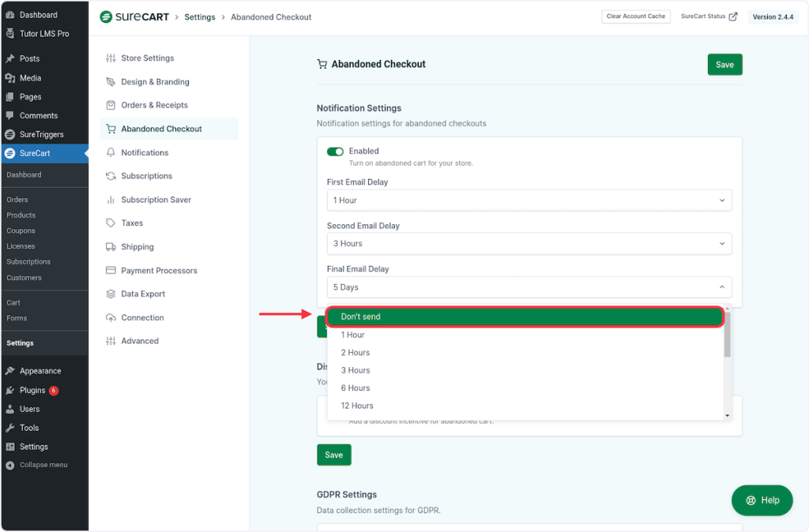Click the Notifications bell icon
The image size is (809, 532).
[111, 152]
